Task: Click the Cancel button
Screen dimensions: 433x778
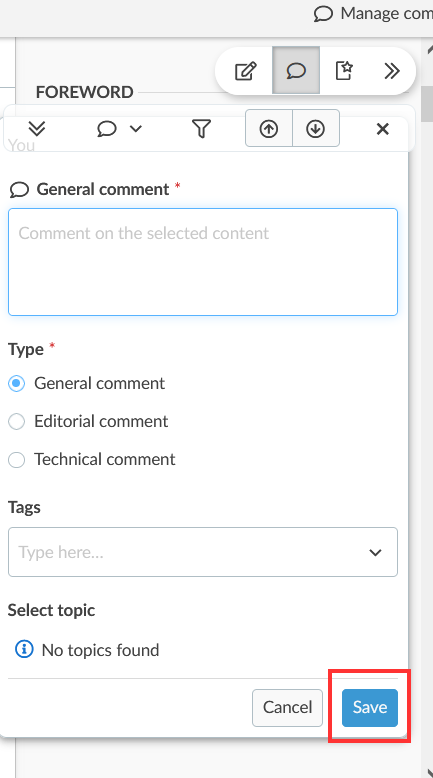Action: 287,708
